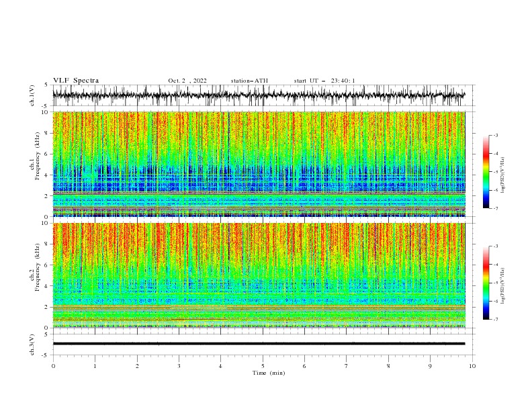Click the -4 label on ch.2 color bar
This screenshot has width=532, height=411.
[496, 265]
